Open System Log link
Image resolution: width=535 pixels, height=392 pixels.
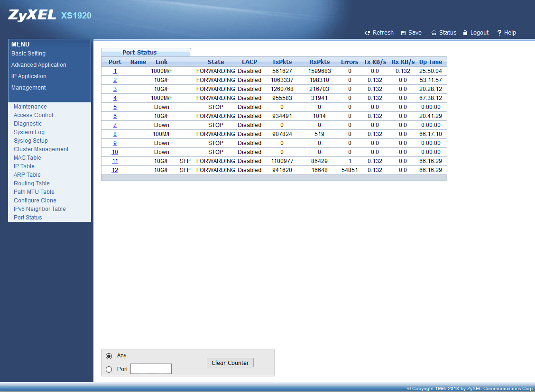(29, 132)
